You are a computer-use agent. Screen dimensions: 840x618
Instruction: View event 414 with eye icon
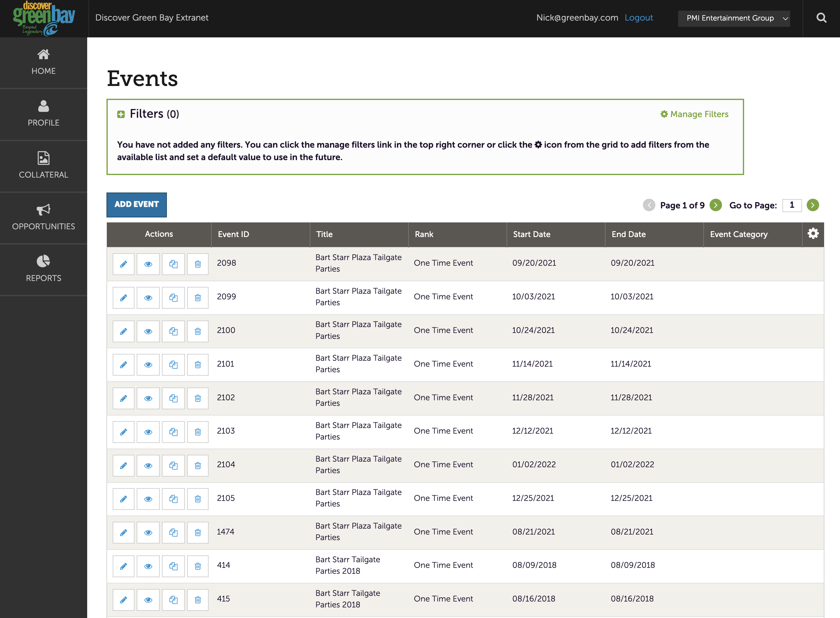(x=148, y=566)
